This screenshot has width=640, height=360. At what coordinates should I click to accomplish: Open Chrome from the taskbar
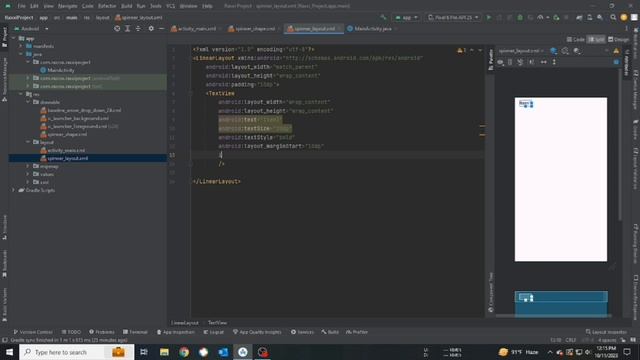[184, 352]
